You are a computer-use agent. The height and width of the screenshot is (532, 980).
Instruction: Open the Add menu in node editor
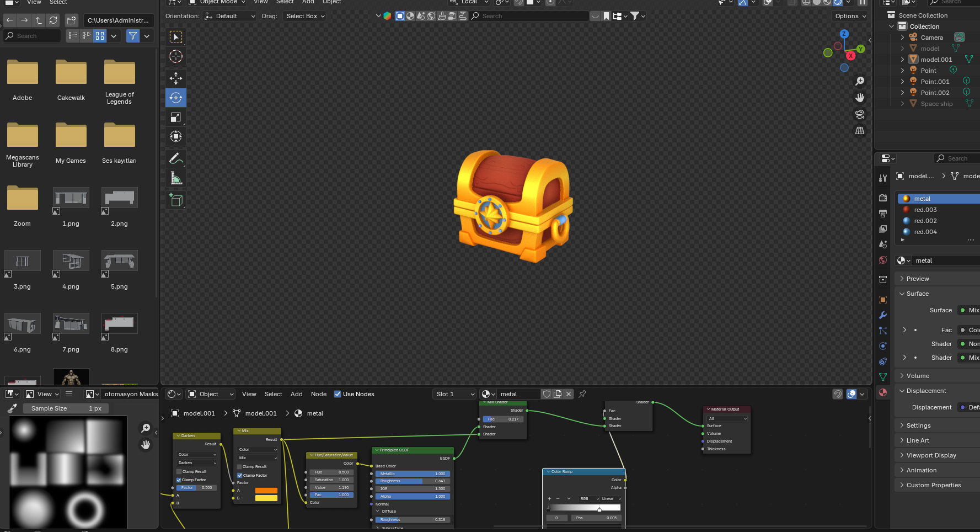(x=296, y=394)
